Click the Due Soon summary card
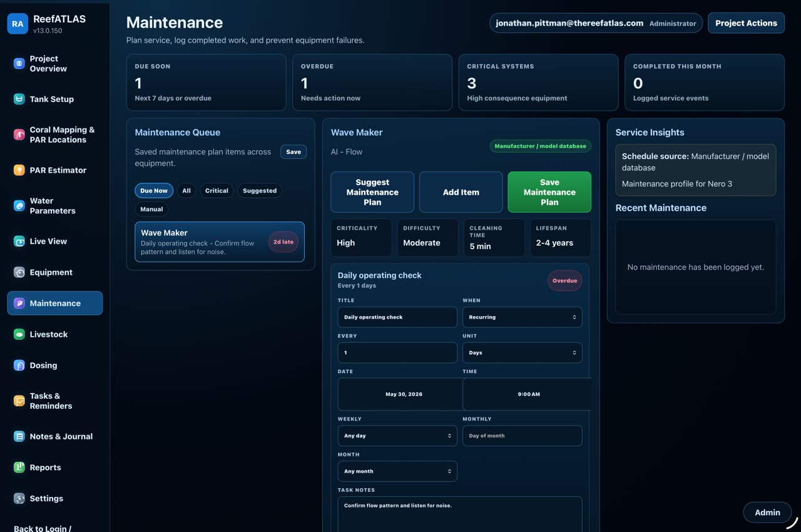This screenshot has width=801, height=532. point(206,83)
